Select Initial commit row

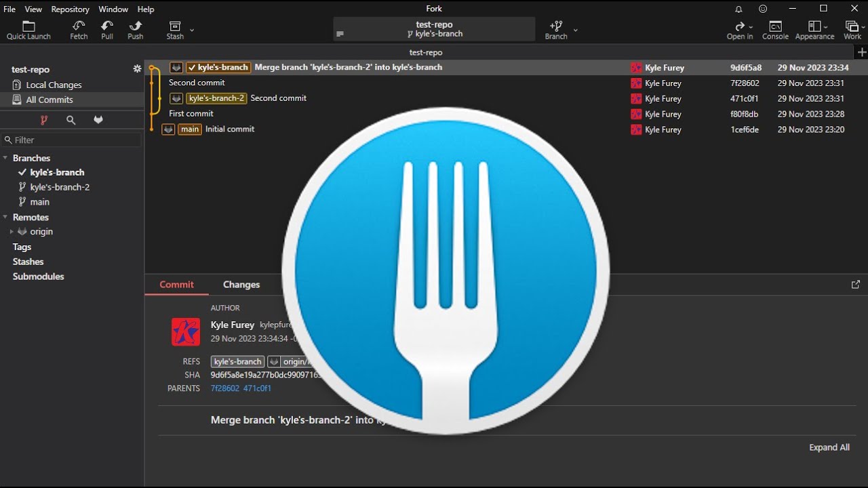coord(506,129)
